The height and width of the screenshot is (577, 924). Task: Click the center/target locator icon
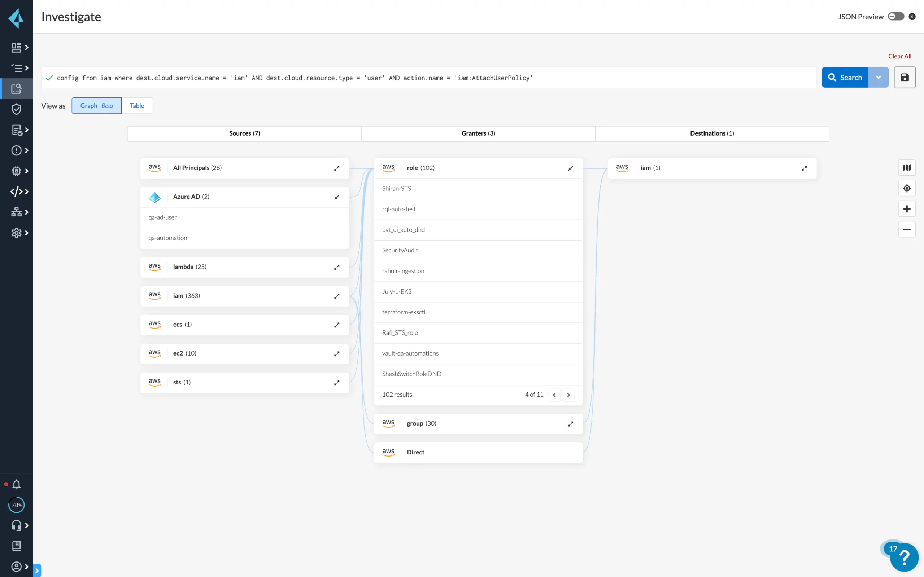point(906,188)
